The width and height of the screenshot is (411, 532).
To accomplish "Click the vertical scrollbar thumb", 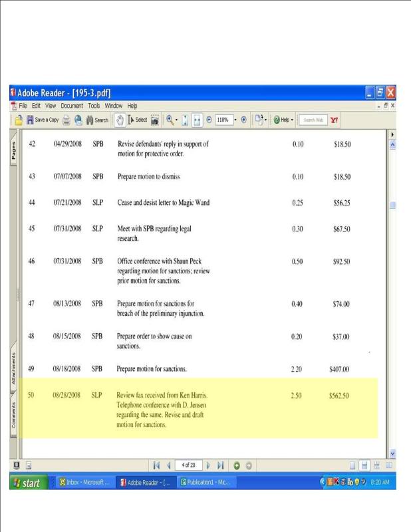I will 392,205.
